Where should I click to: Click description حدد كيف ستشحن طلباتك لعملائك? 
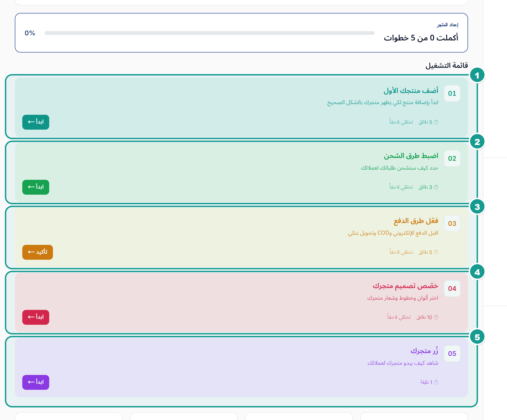click(x=399, y=168)
